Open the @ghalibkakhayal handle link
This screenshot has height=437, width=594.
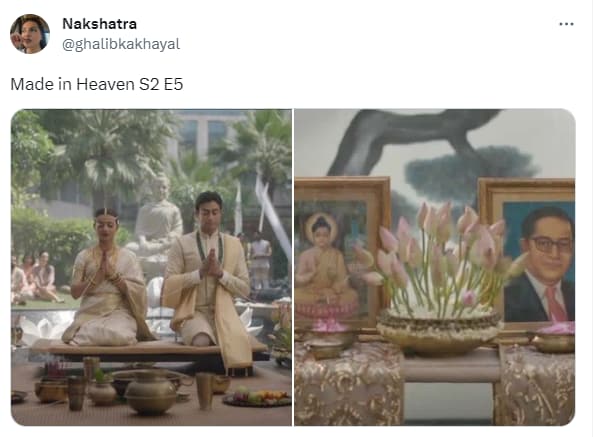pos(121,44)
